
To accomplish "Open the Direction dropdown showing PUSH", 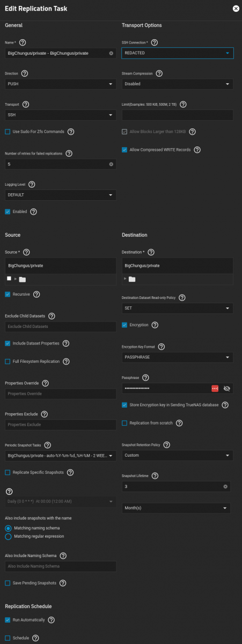I will (61, 84).
